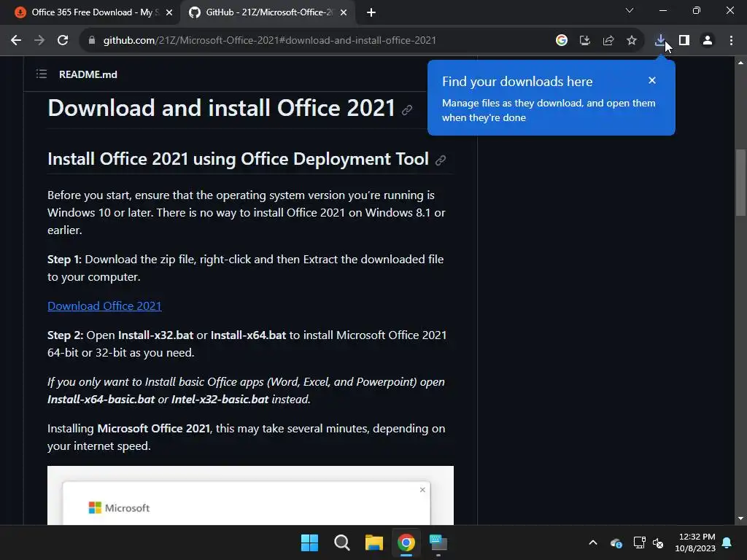Open File Explorer from the taskbar

(374, 542)
